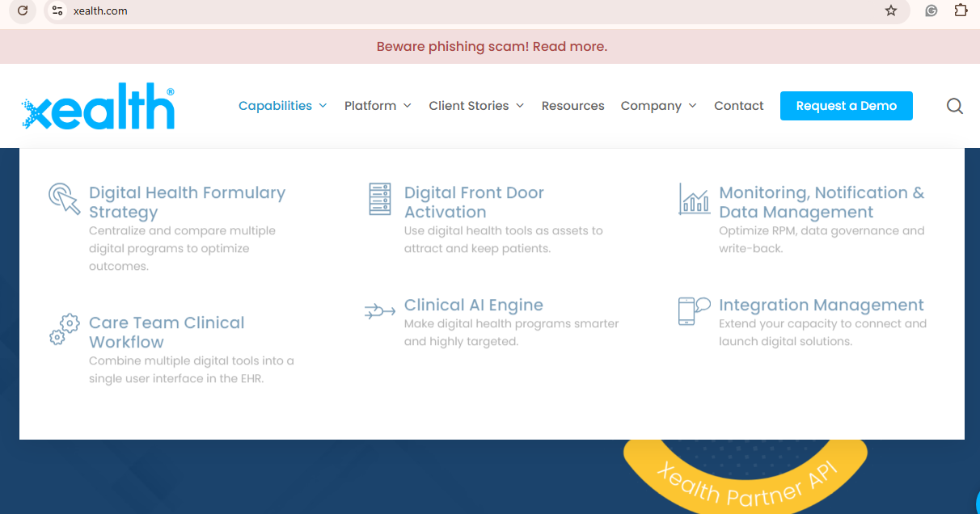980x514 pixels.
Task: Open the Grammarly extension icon
Action: pos(931,11)
